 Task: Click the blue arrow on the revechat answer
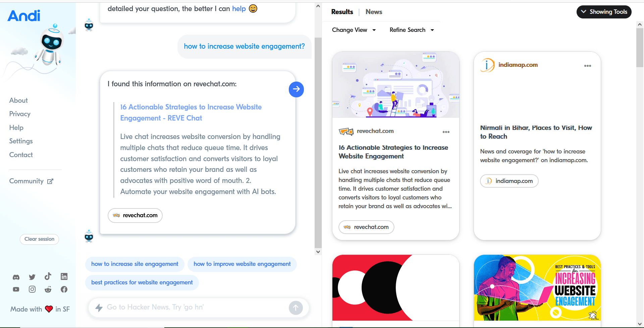click(296, 89)
